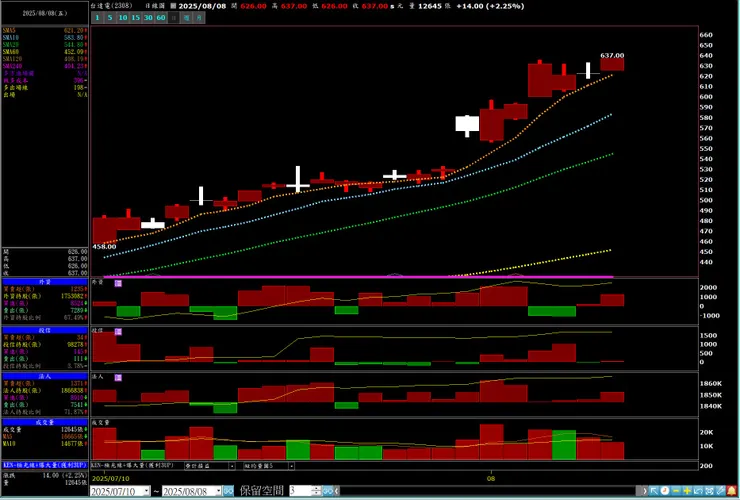Click the date 2025/08/08(五) in left panel
The height and width of the screenshot is (500, 740).
coord(45,13)
